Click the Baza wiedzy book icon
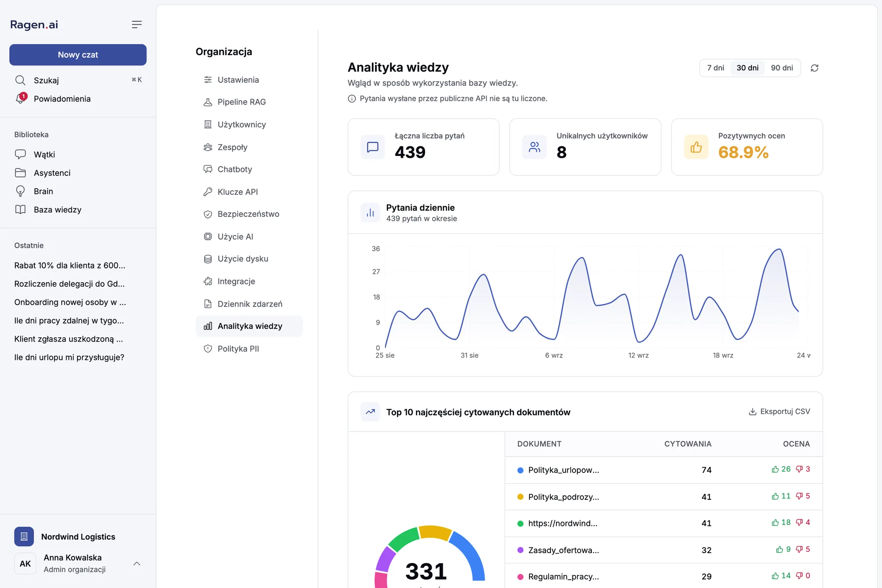 coord(20,209)
